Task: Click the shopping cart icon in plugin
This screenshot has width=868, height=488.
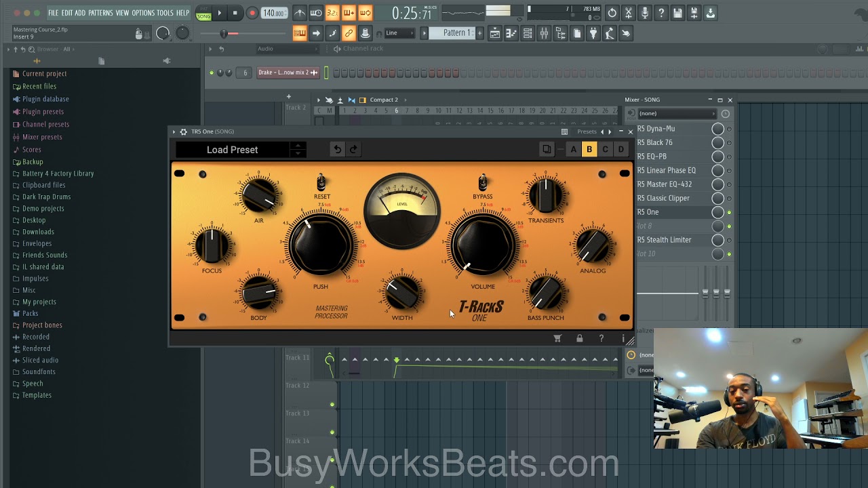Action: [557, 338]
